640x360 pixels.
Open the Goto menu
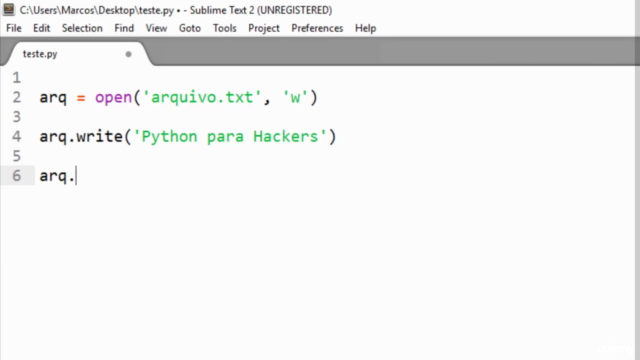point(190,28)
